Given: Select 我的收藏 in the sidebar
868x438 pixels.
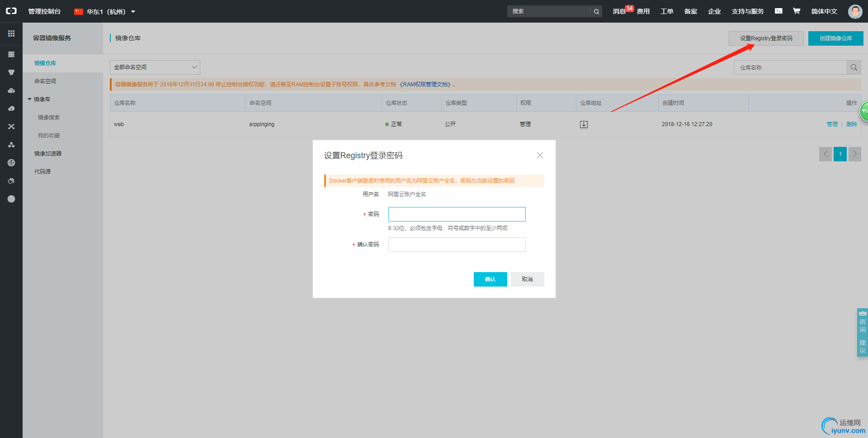Looking at the screenshot, I should tap(49, 136).
